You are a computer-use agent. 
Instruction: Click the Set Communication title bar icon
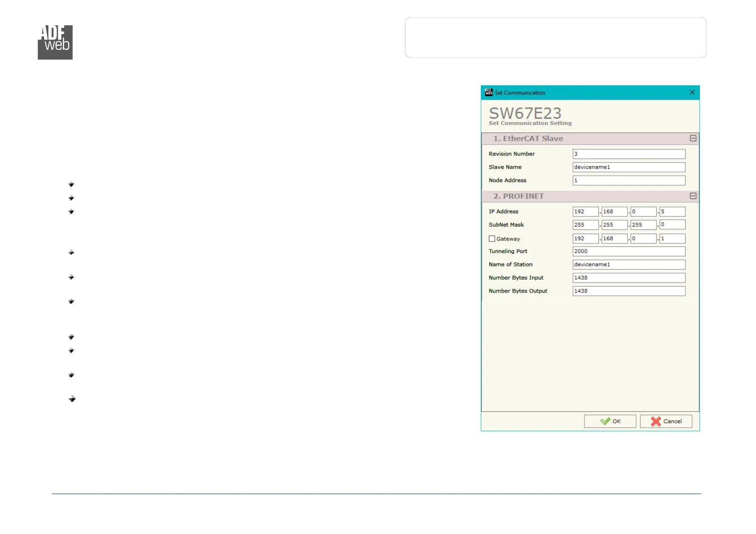point(488,92)
